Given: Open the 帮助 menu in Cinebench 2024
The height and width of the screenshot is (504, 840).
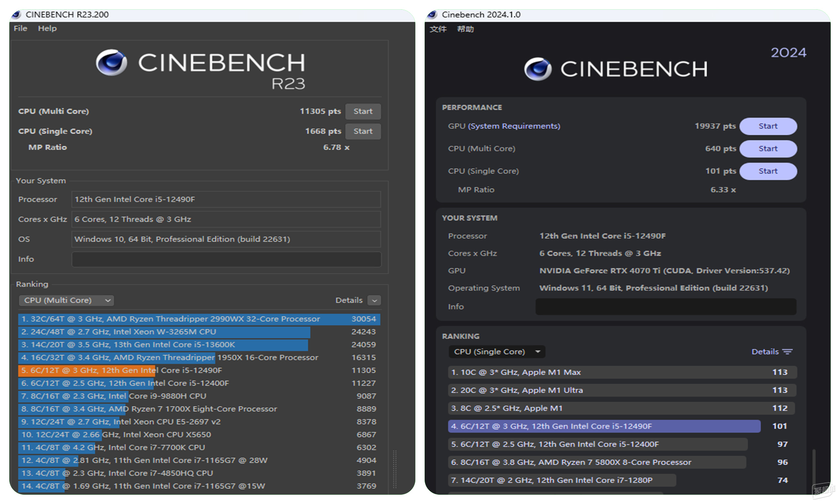Looking at the screenshot, I should (465, 29).
